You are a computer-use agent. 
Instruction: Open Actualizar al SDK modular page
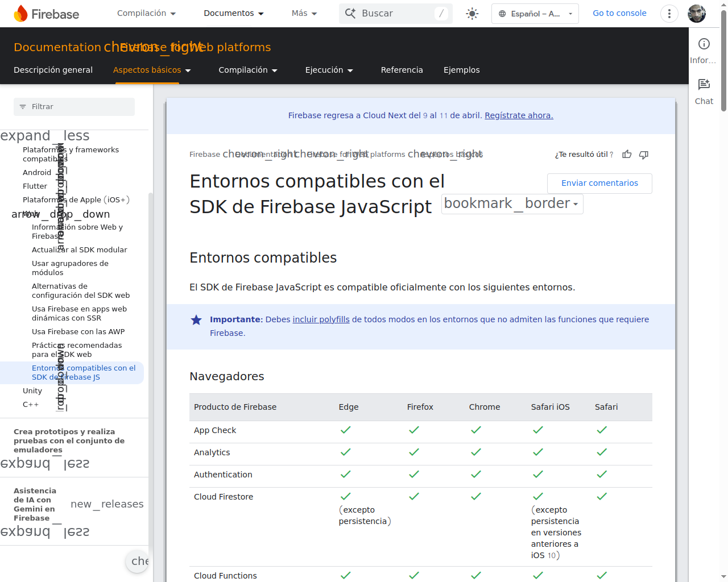79,250
